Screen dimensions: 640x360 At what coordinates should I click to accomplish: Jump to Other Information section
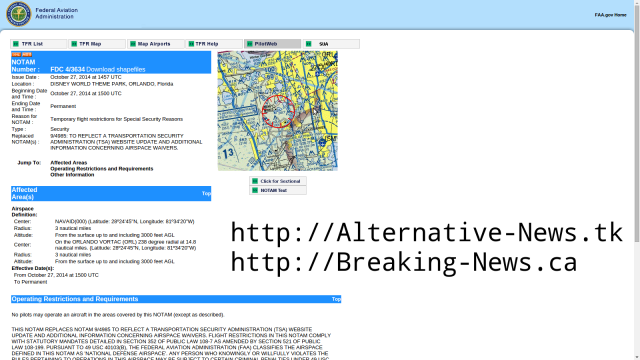pos(72,175)
